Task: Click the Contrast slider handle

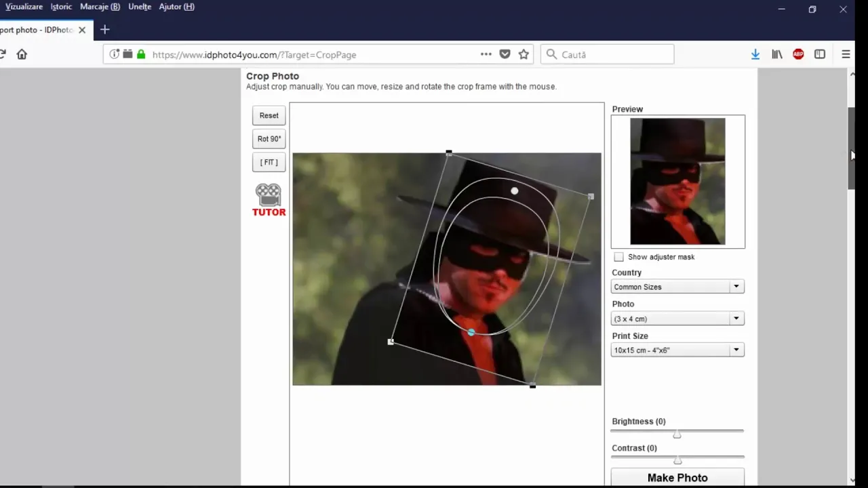Action: [677, 460]
